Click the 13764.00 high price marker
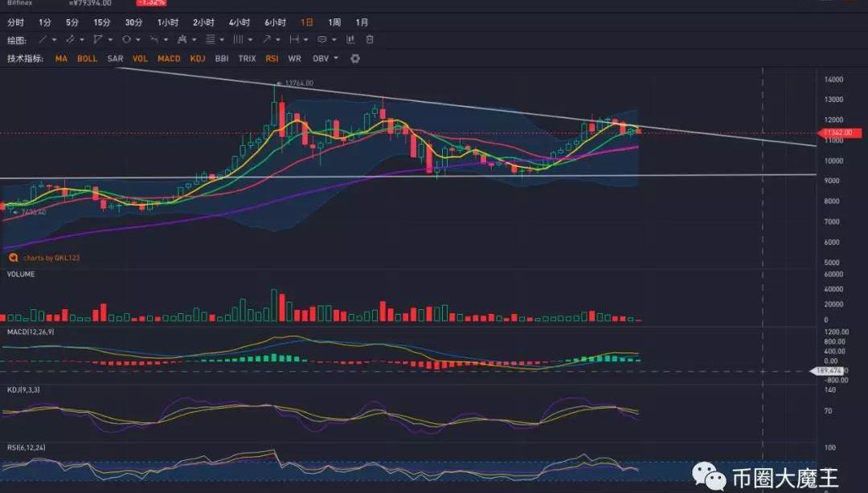This screenshot has height=493, width=868. point(298,83)
